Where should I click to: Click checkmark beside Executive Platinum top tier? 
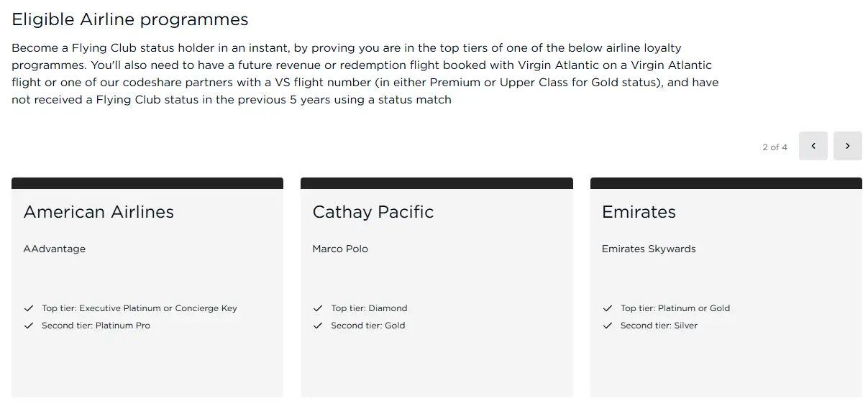[x=29, y=308]
